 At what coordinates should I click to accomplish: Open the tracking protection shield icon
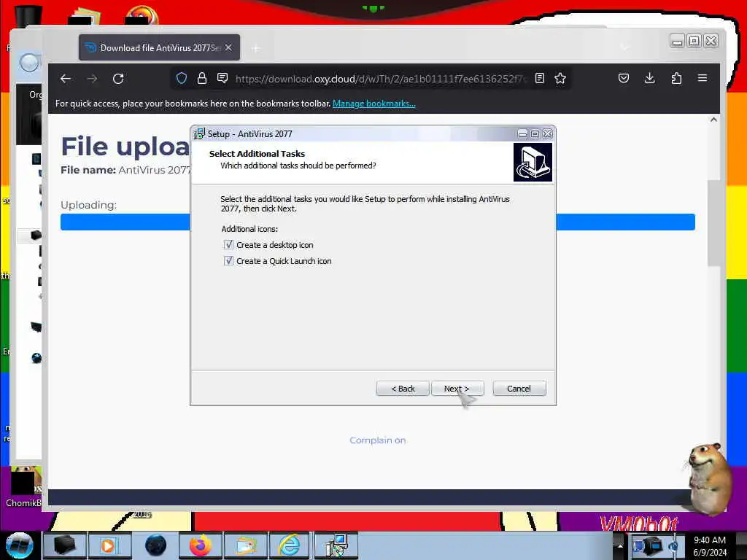(x=182, y=78)
